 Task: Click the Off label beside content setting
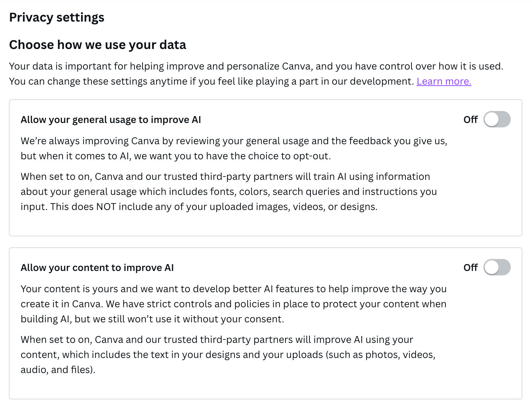pyautogui.click(x=470, y=268)
